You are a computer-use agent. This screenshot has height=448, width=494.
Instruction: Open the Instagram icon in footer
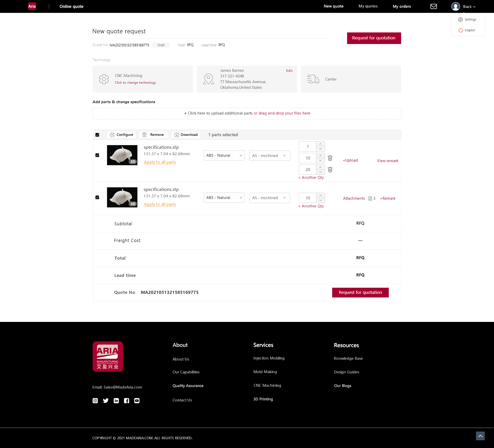pos(95,401)
